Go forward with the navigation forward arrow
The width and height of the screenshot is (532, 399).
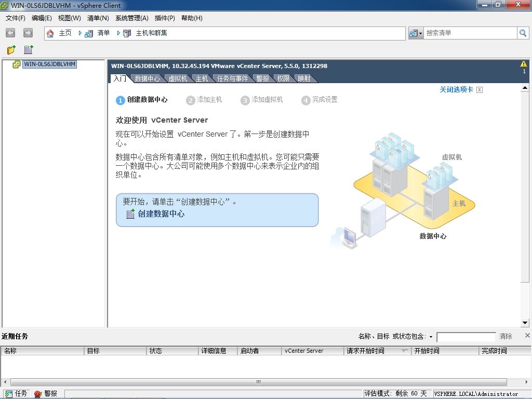(x=28, y=33)
